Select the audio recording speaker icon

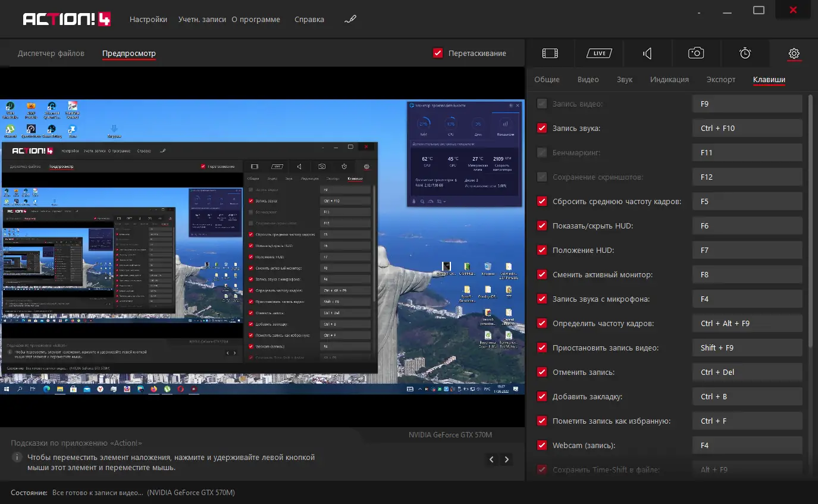pos(647,54)
